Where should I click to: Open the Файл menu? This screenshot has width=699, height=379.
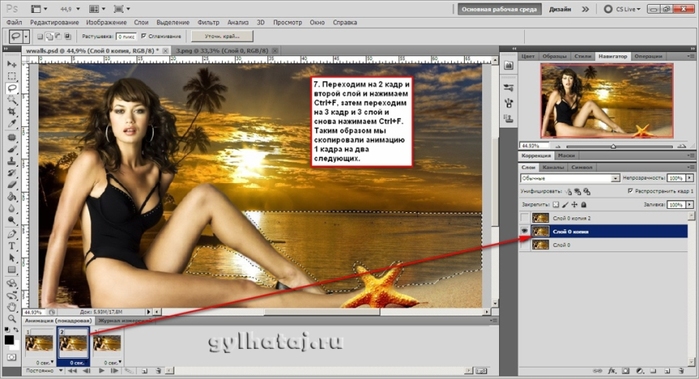(14, 22)
